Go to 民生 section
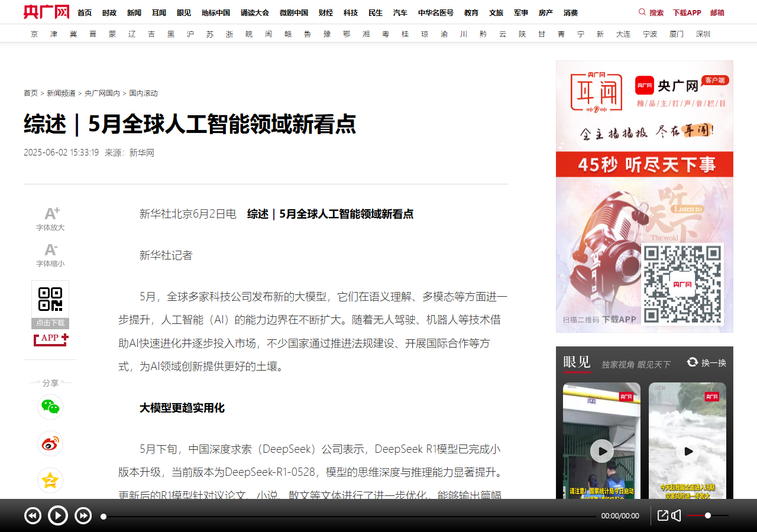Viewport: 757px width, 532px height. tap(376, 12)
